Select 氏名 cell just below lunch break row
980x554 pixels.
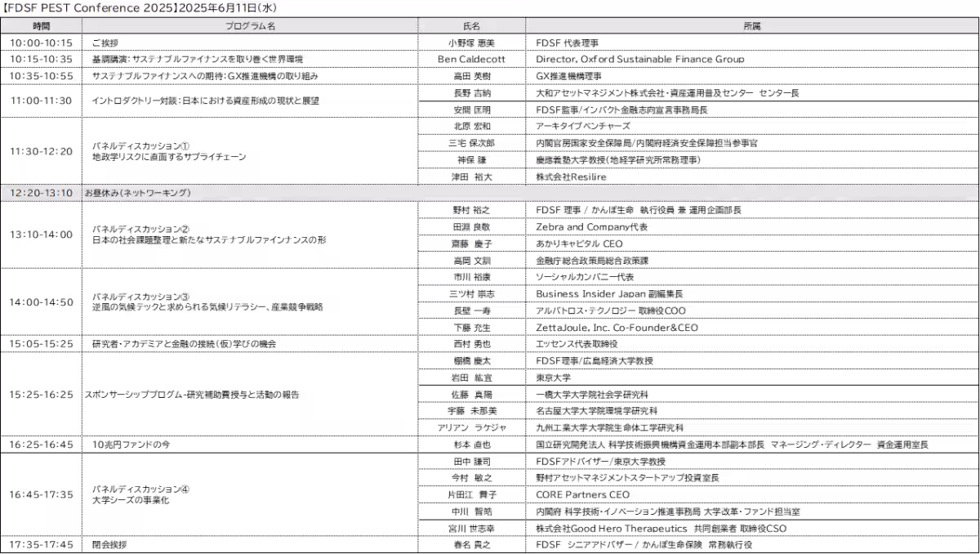(472, 210)
